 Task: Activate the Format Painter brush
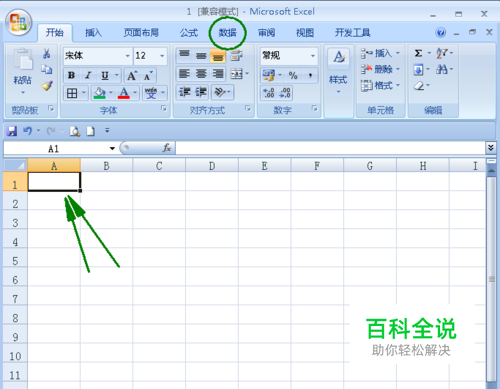[47, 86]
